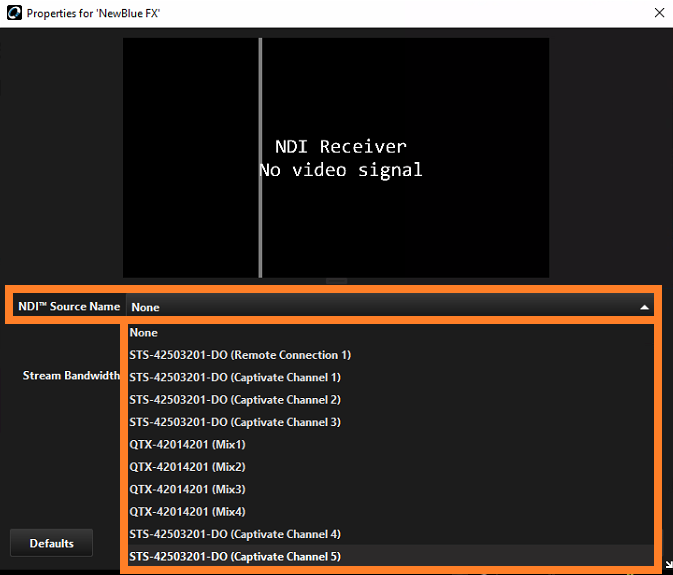Viewport: 673px width, 575px height.
Task: Select QTX-42014201 (Mix3) source
Action: tap(391, 489)
